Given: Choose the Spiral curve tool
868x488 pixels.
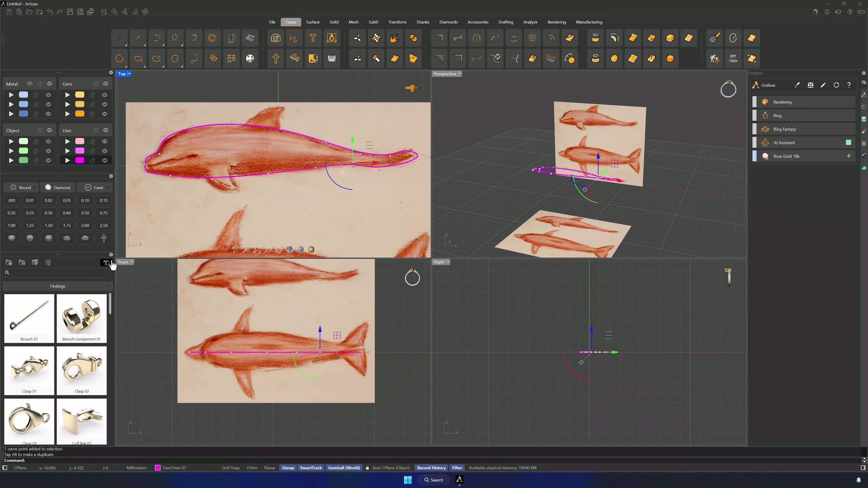Looking at the screenshot, I should pos(212,38).
